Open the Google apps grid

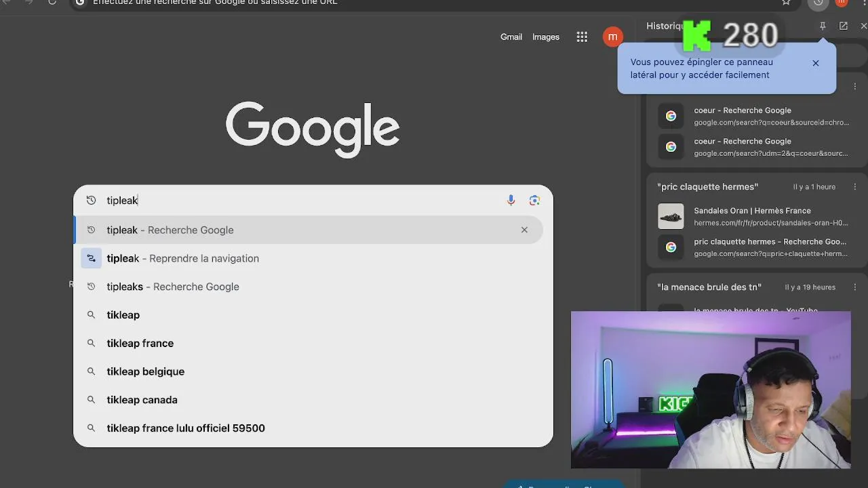click(x=582, y=37)
